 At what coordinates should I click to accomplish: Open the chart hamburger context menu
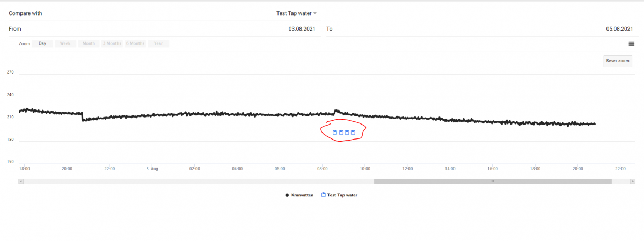click(632, 44)
